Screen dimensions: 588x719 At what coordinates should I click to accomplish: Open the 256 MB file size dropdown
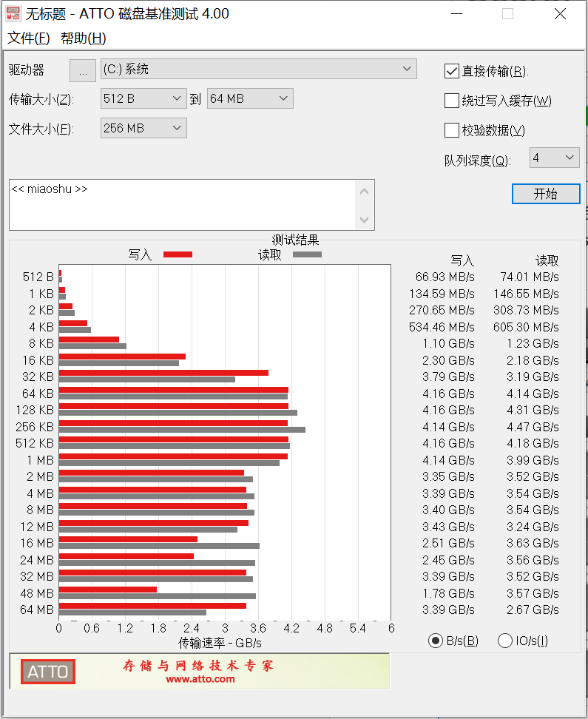(143, 128)
